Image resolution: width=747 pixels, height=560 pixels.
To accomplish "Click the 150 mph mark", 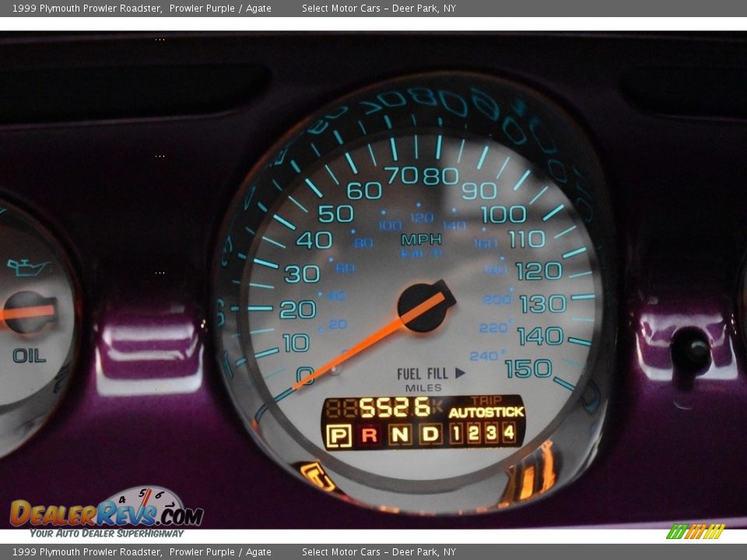I will pyautogui.click(x=528, y=369).
